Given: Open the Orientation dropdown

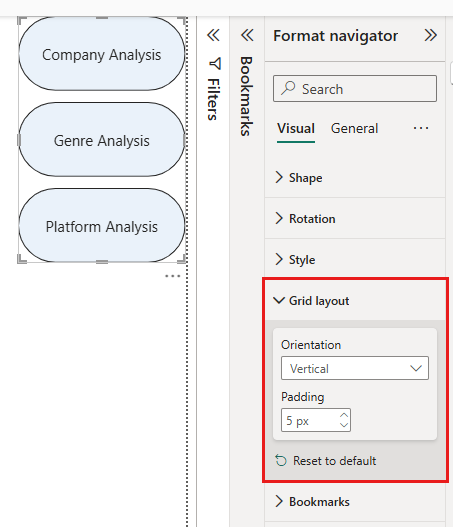Looking at the screenshot, I should pyautogui.click(x=355, y=368).
